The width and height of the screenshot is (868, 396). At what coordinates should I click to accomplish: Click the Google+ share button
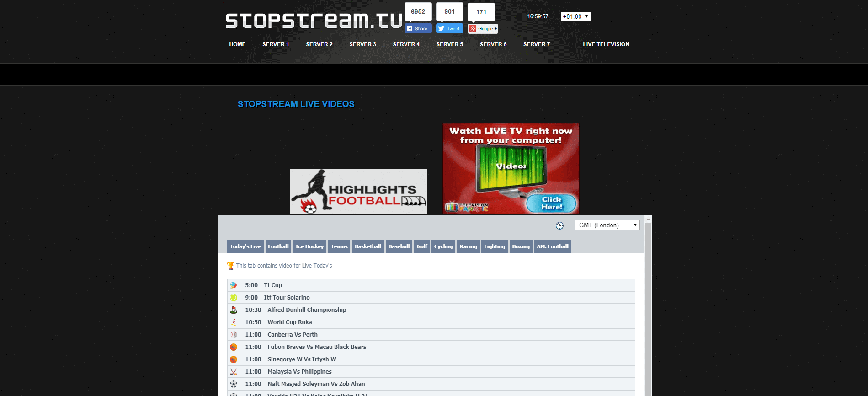[483, 29]
